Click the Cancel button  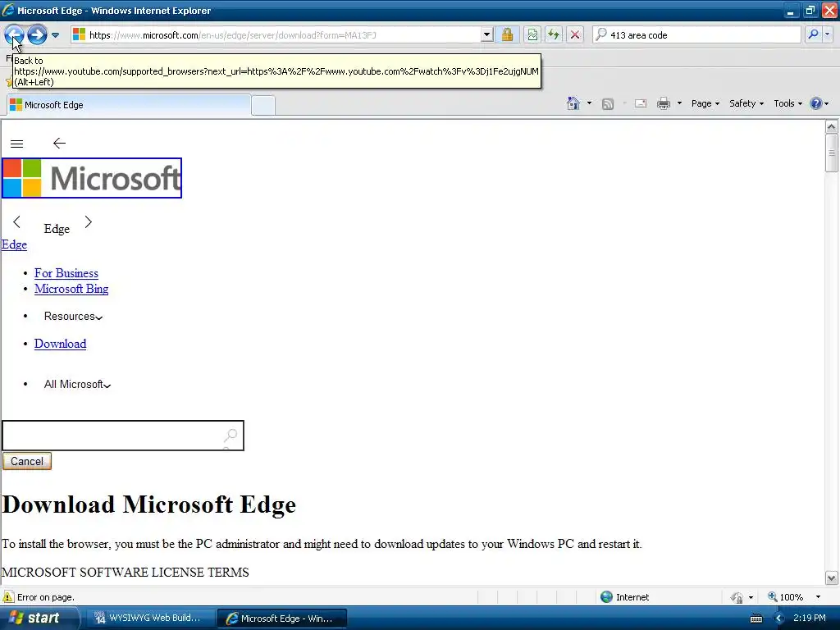pyautogui.click(x=27, y=461)
